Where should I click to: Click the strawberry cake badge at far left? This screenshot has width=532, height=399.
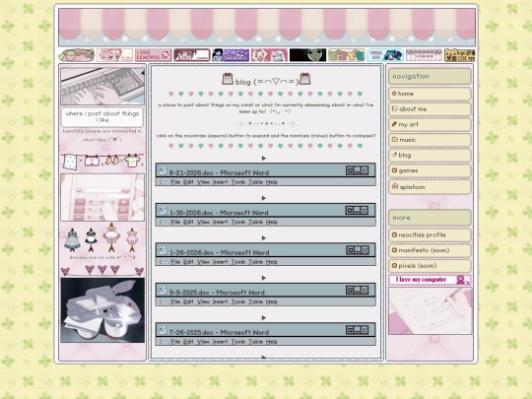click(x=76, y=55)
